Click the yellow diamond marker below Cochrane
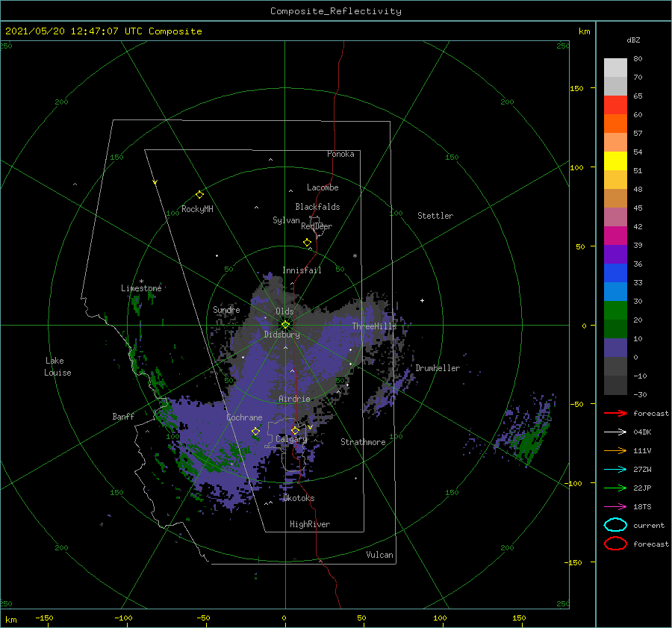672x628 pixels. pos(255,432)
